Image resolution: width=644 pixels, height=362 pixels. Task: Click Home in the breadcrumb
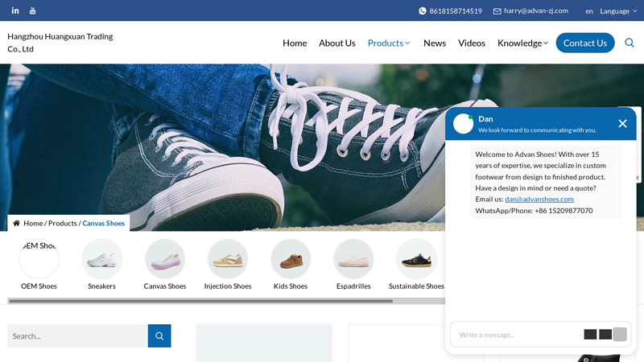pyautogui.click(x=33, y=224)
